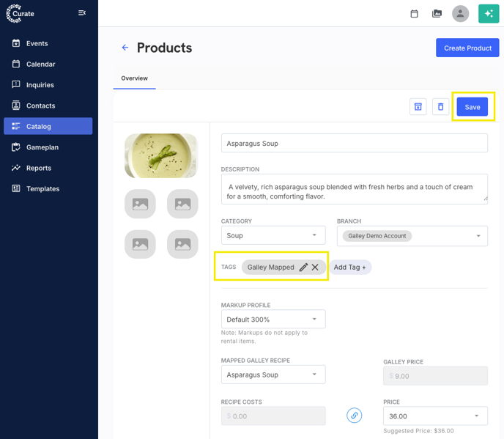Viewport: 504px width, 439px height.
Task: Open Calendar in the sidebar
Action: 48,64
